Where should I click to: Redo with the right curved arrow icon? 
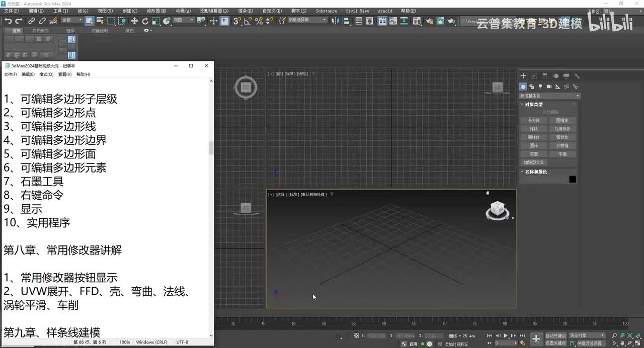tap(19, 21)
